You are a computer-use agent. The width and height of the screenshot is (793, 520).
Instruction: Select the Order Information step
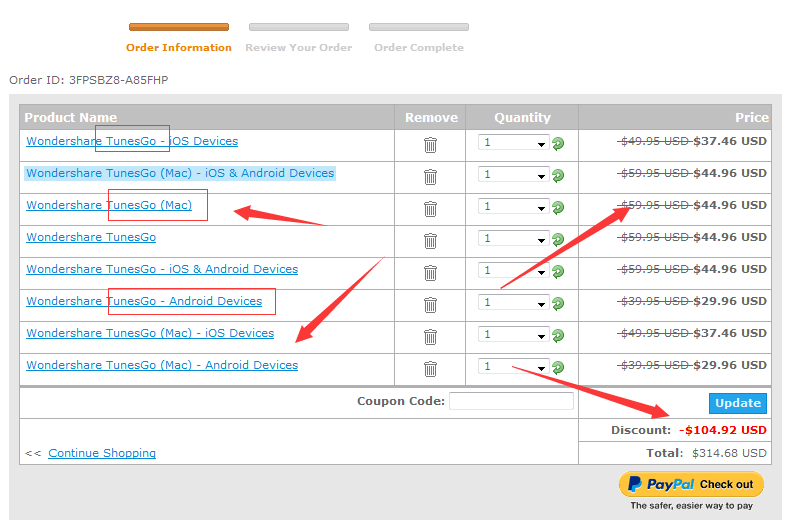pyautogui.click(x=179, y=47)
